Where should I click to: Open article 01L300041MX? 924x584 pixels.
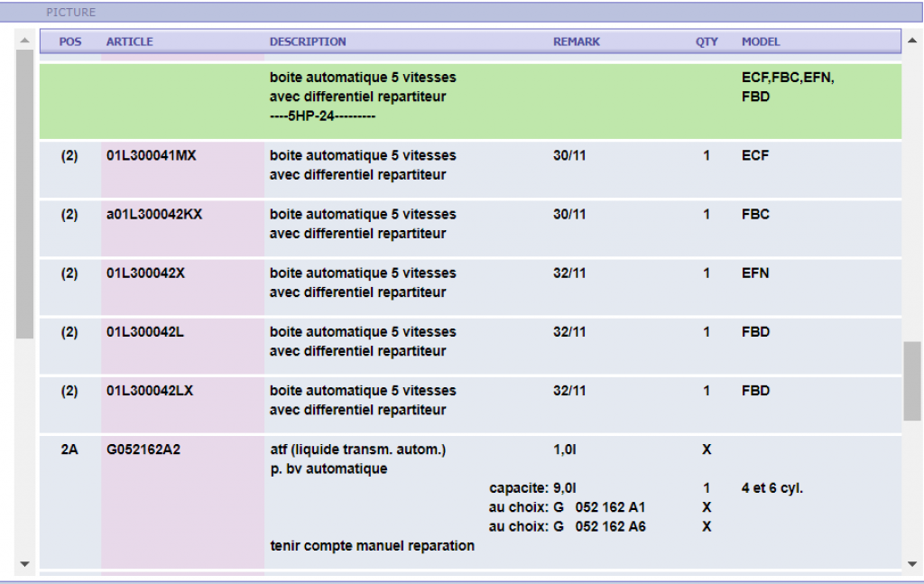(151, 155)
